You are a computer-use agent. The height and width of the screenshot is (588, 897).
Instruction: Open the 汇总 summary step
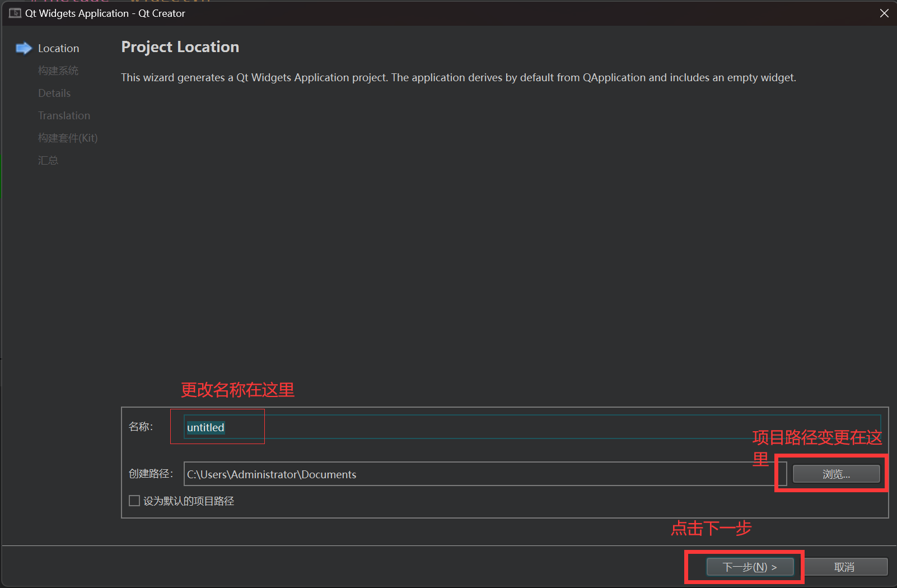(48, 161)
